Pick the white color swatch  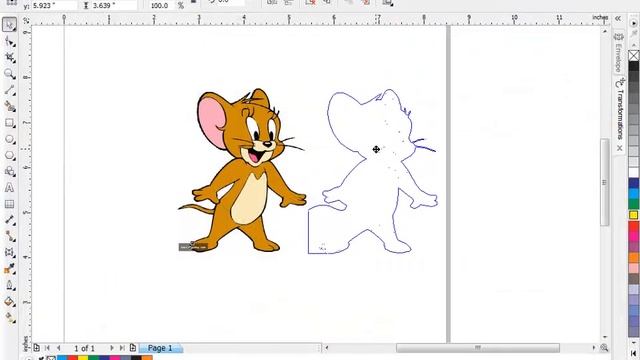point(633,172)
